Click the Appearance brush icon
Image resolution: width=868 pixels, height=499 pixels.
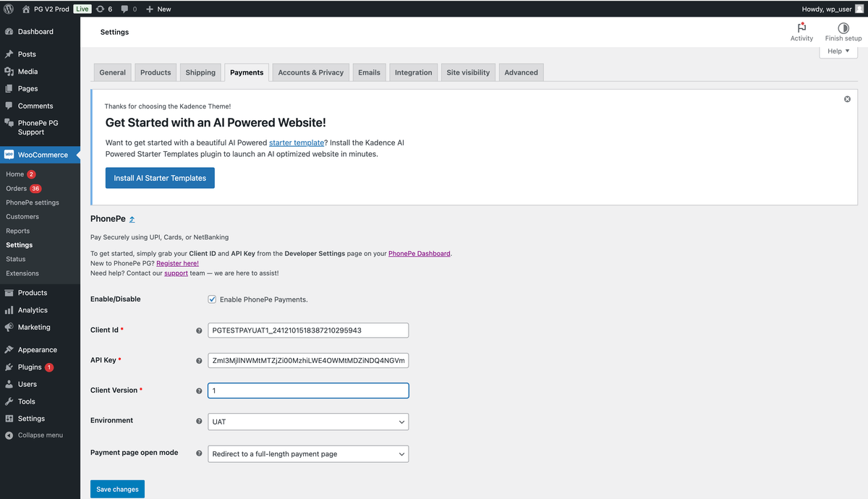9,350
